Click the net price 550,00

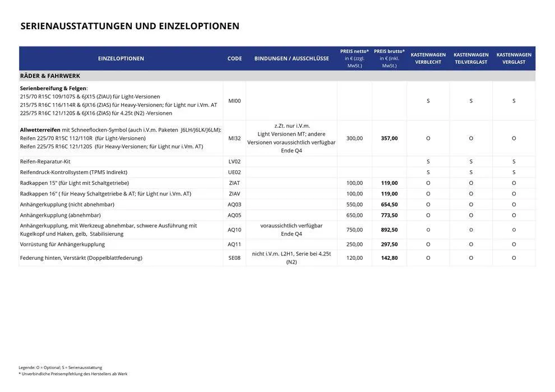pyautogui.click(x=354, y=204)
